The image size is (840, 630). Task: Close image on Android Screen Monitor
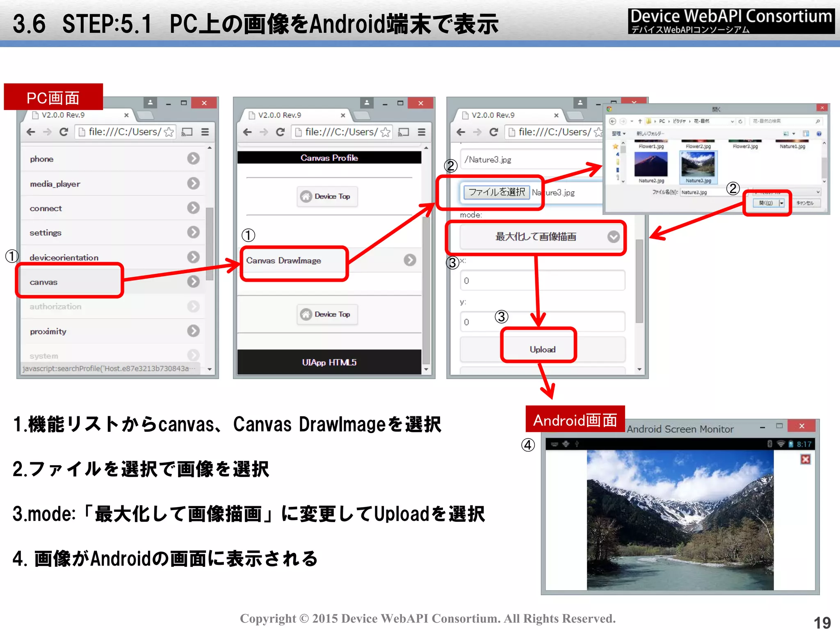pyautogui.click(x=806, y=459)
